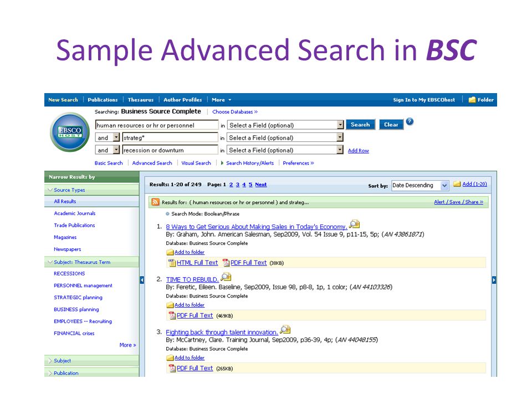Open second Select a Field dropdown
This screenshot has height=399, width=532.
[x=340, y=138]
